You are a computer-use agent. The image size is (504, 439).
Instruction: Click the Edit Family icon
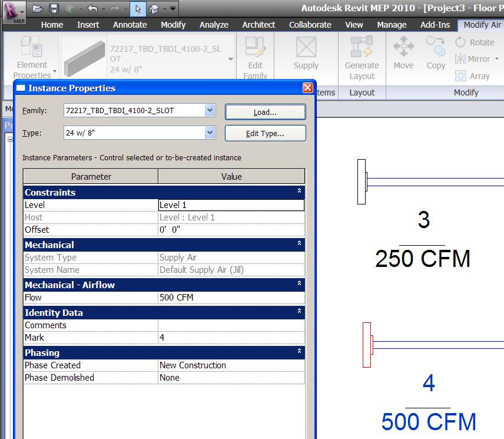click(255, 47)
